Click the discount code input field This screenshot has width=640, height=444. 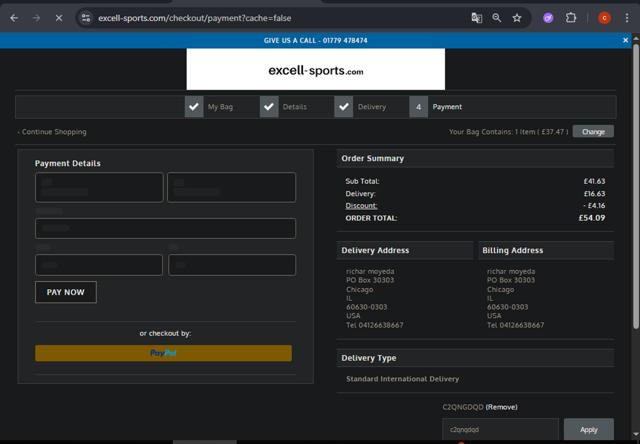tap(500, 429)
